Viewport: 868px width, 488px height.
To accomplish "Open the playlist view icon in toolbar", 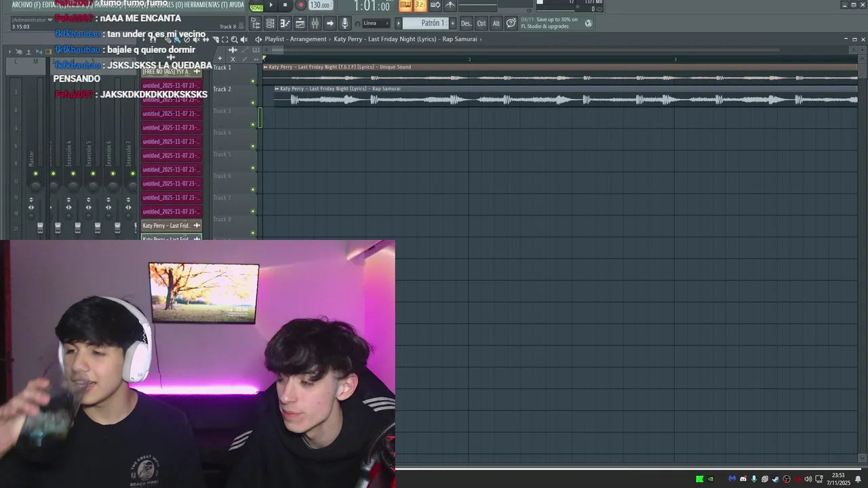I will pyautogui.click(x=300, y=23).
